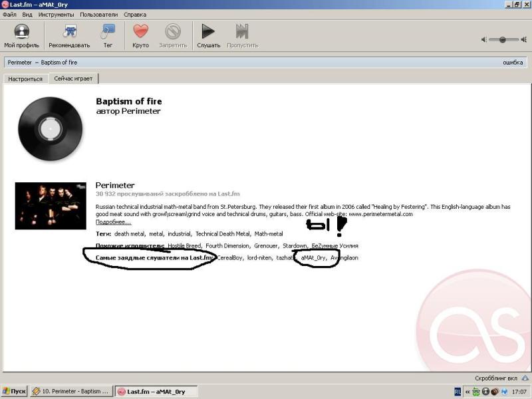Open the plain metal tag

coord(156,234)
